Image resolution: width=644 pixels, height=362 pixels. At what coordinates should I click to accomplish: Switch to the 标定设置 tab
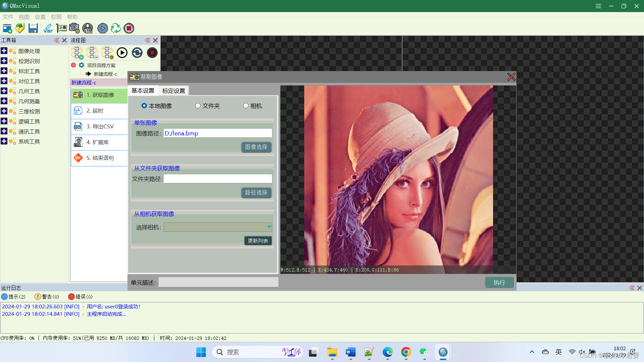[x=174, y=91]
